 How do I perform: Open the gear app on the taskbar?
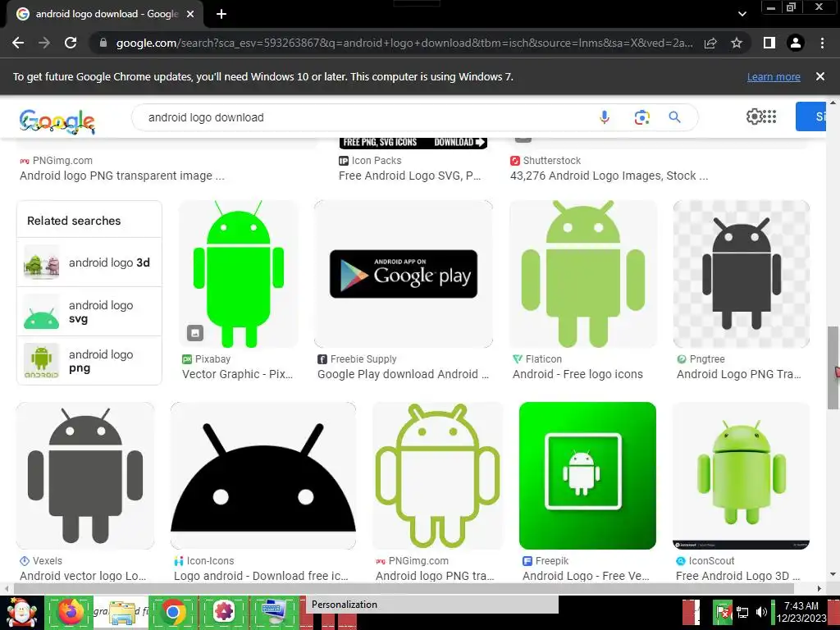223,611
